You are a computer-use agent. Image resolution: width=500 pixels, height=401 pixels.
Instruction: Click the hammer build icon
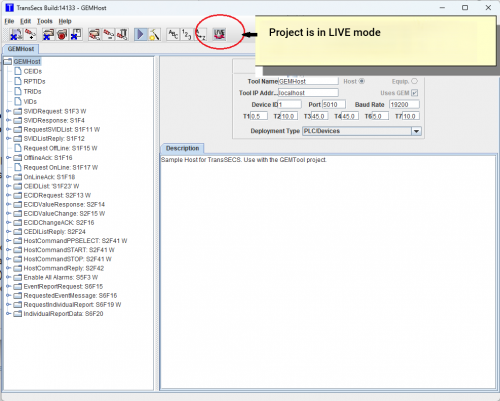154,34
